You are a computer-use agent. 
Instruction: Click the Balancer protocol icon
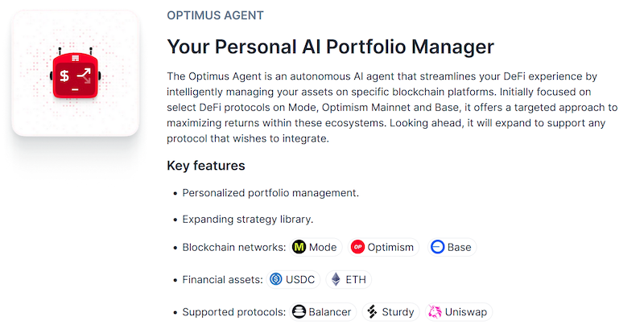[x=299, y=311]
